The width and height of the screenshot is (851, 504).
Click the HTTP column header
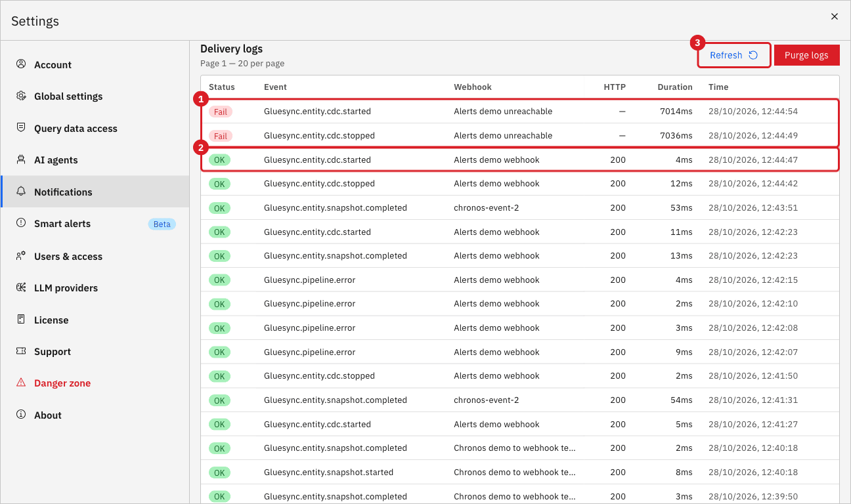click(615, 87)
